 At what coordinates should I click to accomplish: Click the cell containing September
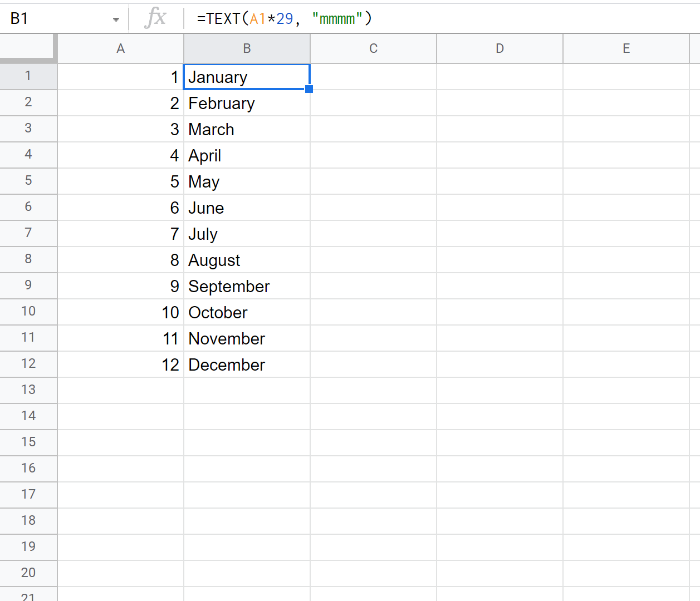pyautogui.click(x=247, y=287)
